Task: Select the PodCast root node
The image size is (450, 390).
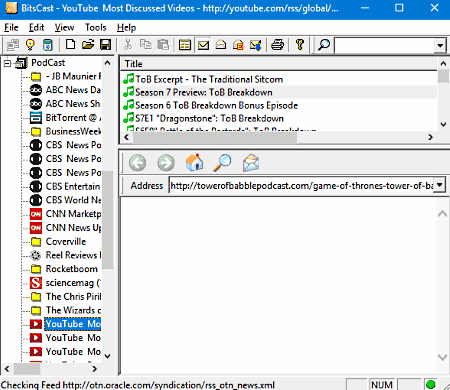Action: tap(48, 63)
